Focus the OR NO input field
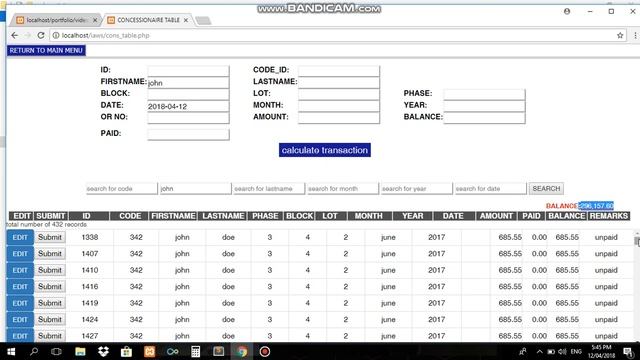Viewport: 640px width, 360px height. tap(188, 118)
